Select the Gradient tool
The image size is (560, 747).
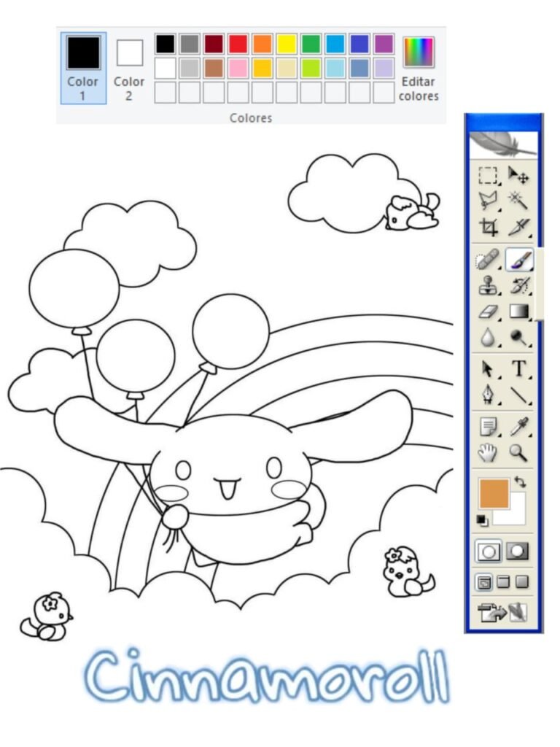click(519, 311)
